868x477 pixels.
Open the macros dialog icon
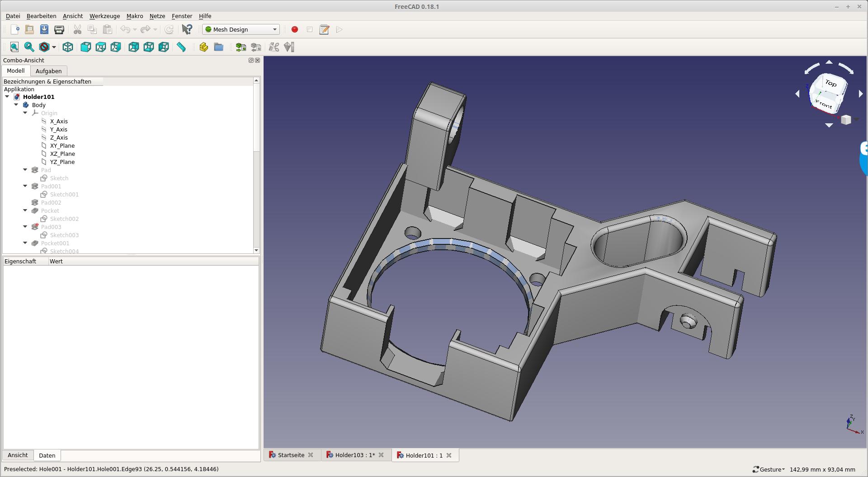click(x=324, y=29)
